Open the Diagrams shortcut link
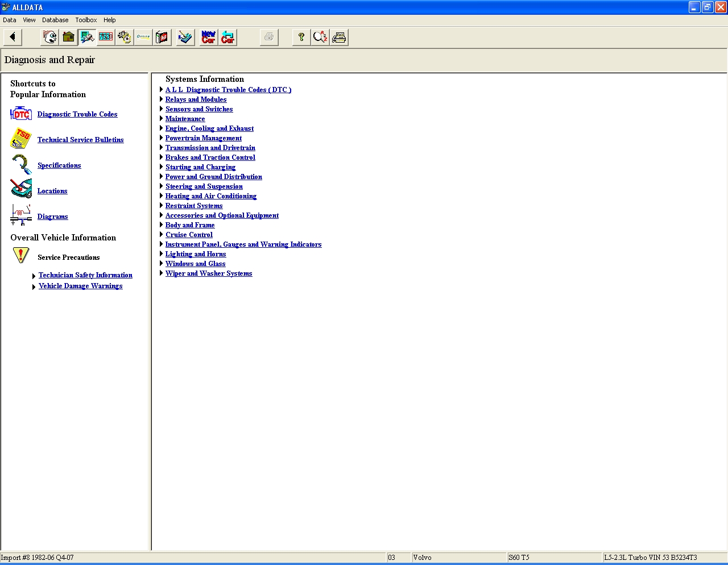 coord(52,217)
